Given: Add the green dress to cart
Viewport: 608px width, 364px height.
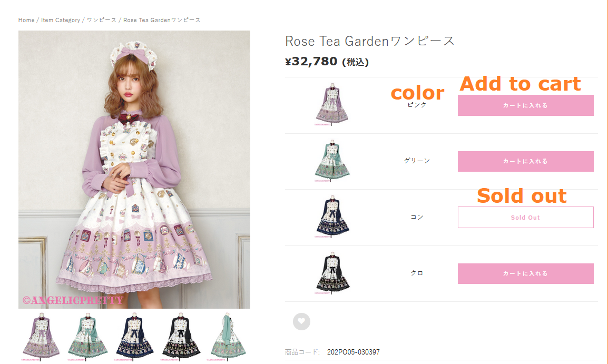Looking at the screenshot, I should point(525,161).
